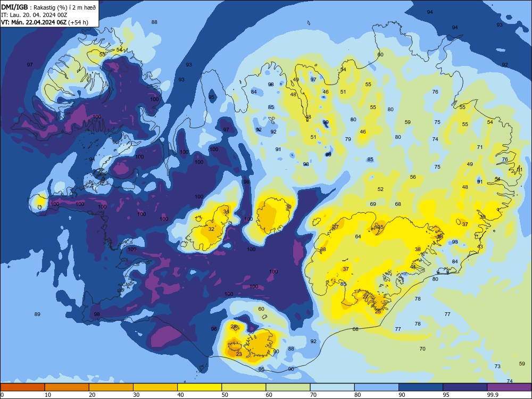Screen dimensions: 532x399
Task: Click the '10' legend scale label
Action: pyautogui.click(x=48, y=395)
